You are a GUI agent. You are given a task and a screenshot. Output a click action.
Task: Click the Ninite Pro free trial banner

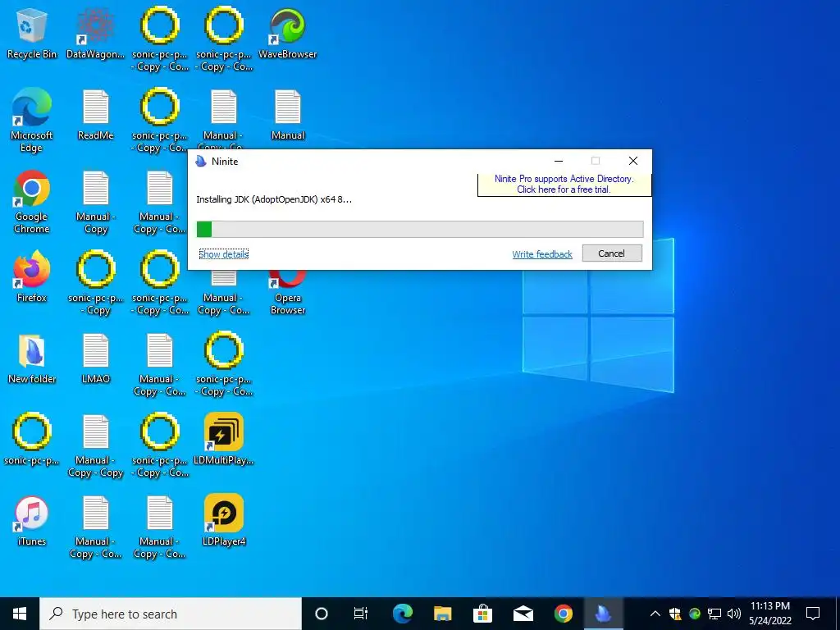coord(564,185)
